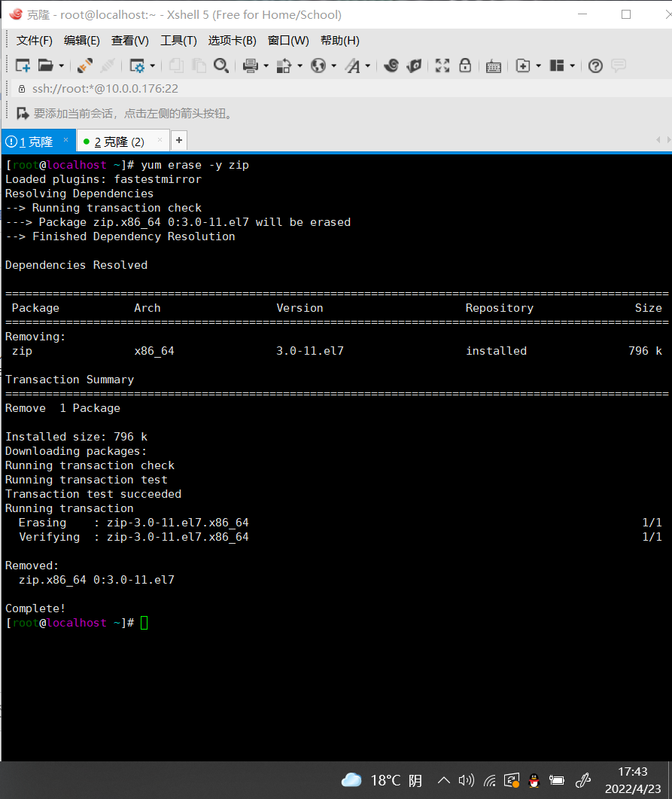Image resolution: width=672 pixels, height=799 pixels.
Task: Click the Paste icon in the toolbar
Action: click(x=199, y=66)
